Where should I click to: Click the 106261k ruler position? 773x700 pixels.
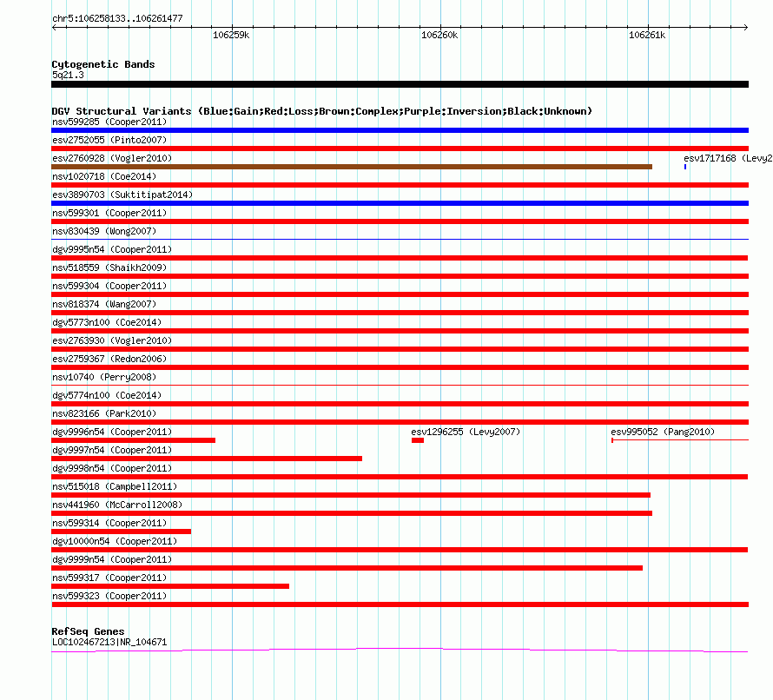click(x=647, y=35)
